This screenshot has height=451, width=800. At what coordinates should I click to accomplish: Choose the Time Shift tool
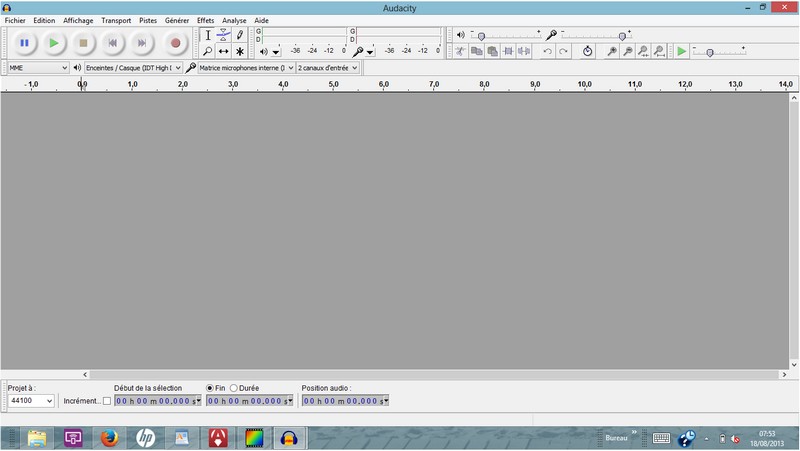tap(224, 51)
